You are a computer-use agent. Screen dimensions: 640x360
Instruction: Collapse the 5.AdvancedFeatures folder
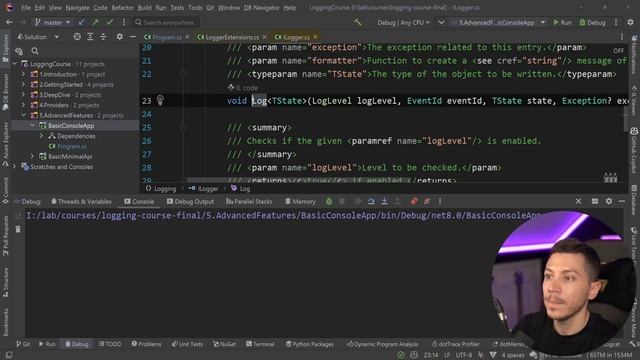pyautogui.click(x=23, y=115)
